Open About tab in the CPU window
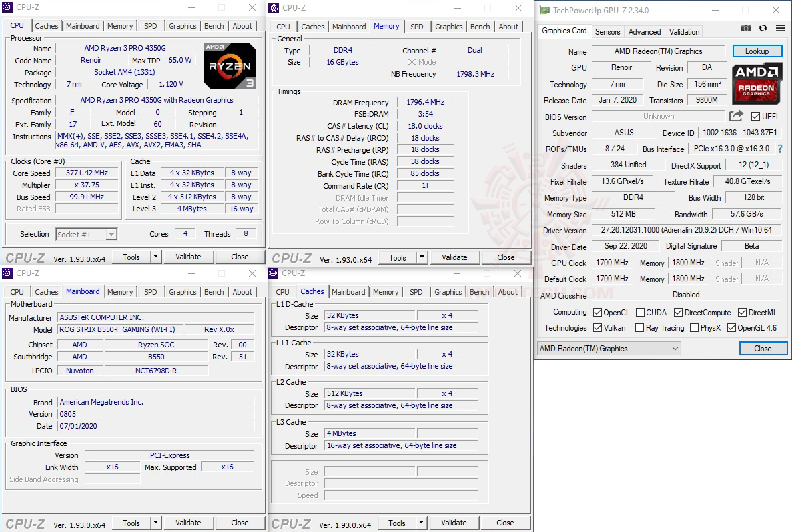 pos(242,26)
